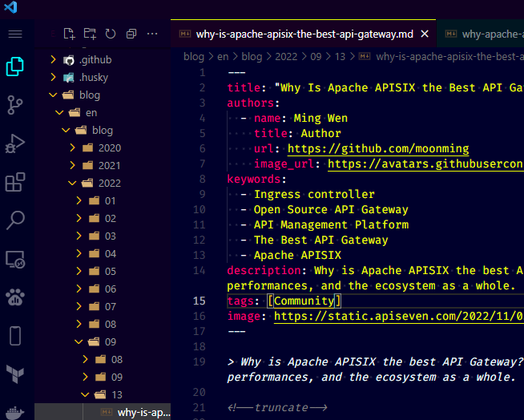Screen dimensions: 524x420
Task: Click the '09' breadcrumb segment
Action: click(316, 57)
